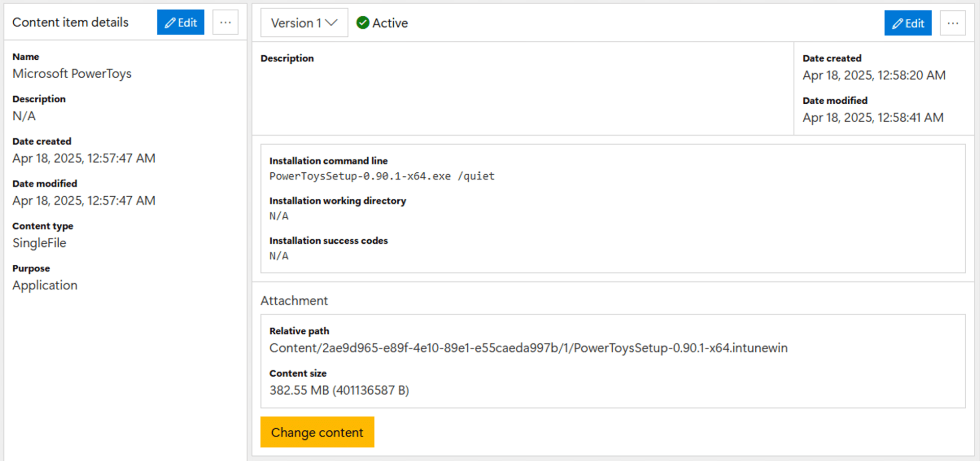Click the version's 12:58:41 AM modified date
Viewport: 980px width, 461px height.
pos(873,118)
